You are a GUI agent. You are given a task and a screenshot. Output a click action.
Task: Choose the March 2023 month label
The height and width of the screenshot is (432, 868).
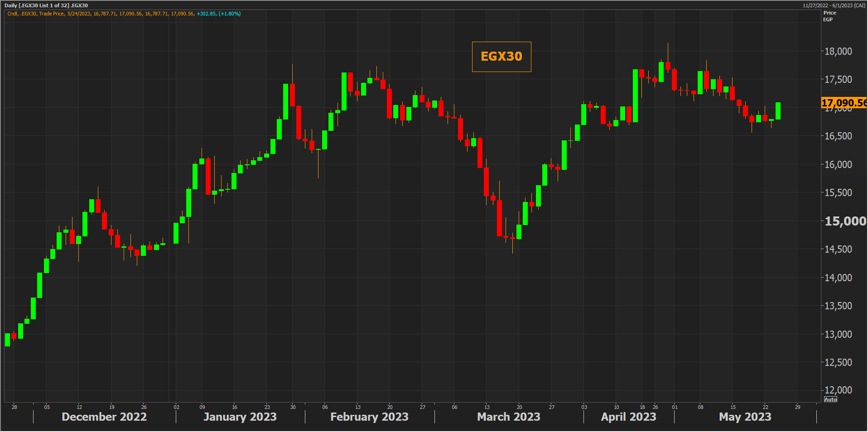508,417
